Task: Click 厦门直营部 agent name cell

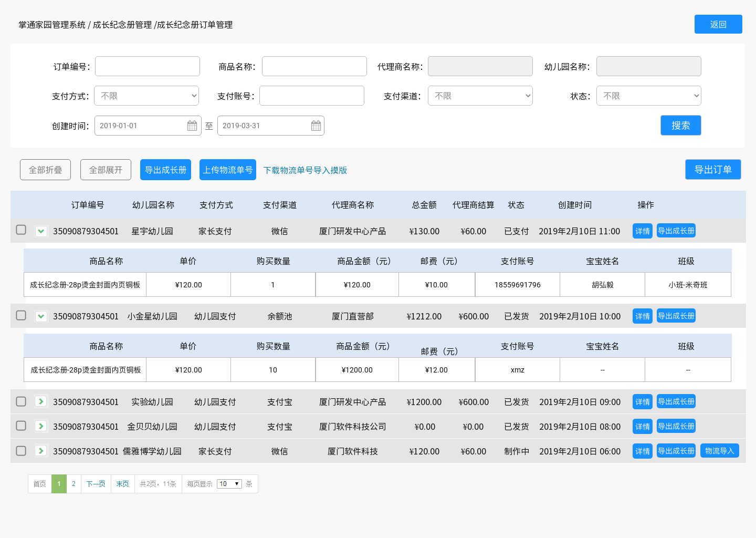Action: 353,316
